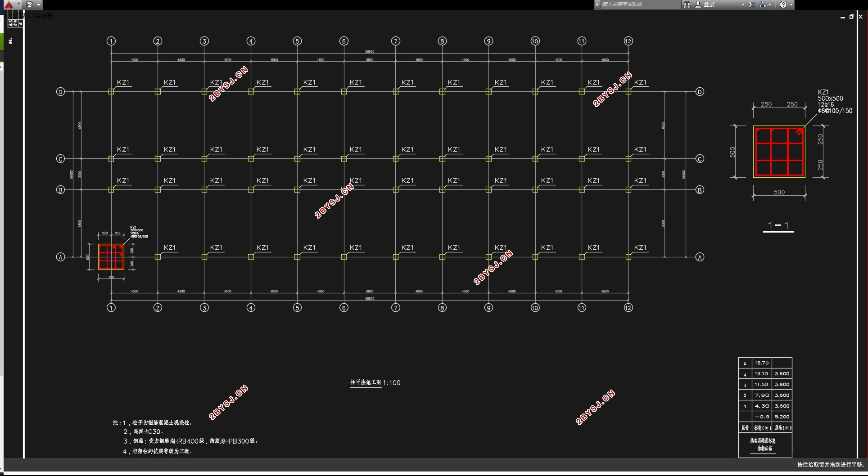Focus the keyword search input field
Viewport: 868px width, 476px height.
640,4
